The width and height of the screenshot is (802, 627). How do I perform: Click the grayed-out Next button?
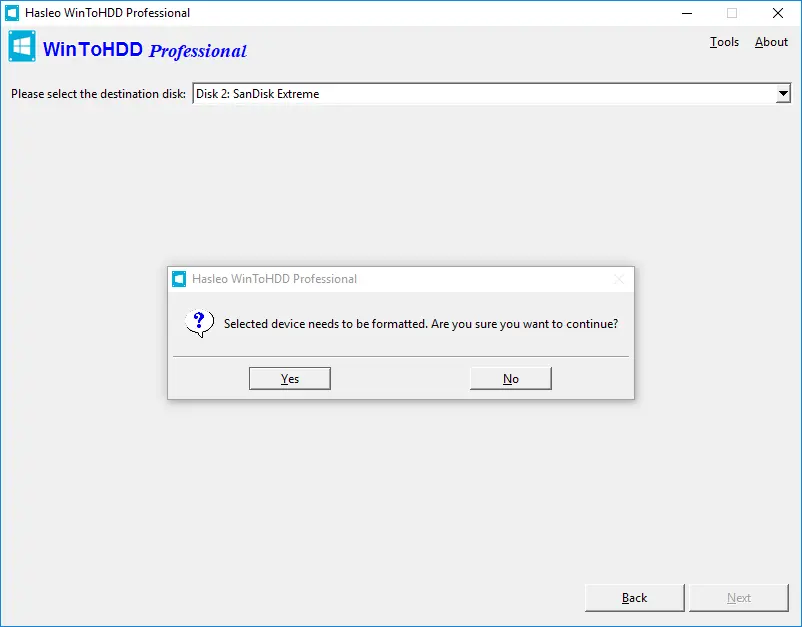pos(739,598)
